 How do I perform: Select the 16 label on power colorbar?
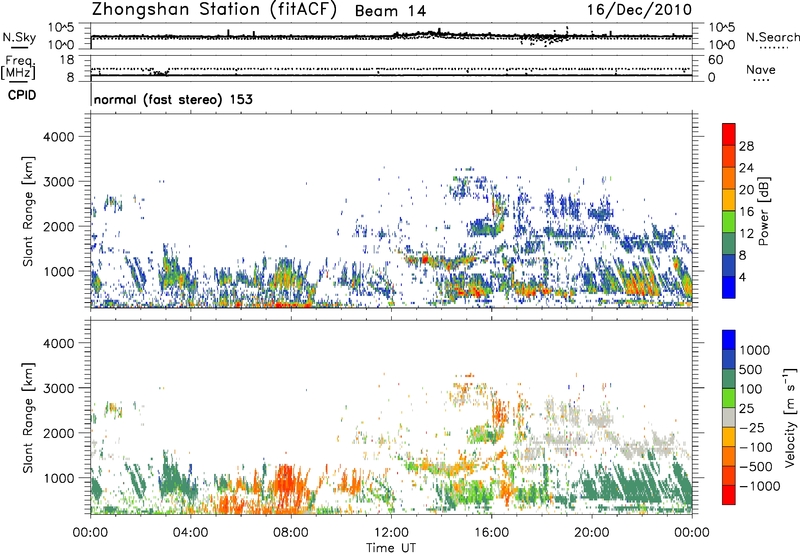tap(746, 212)
